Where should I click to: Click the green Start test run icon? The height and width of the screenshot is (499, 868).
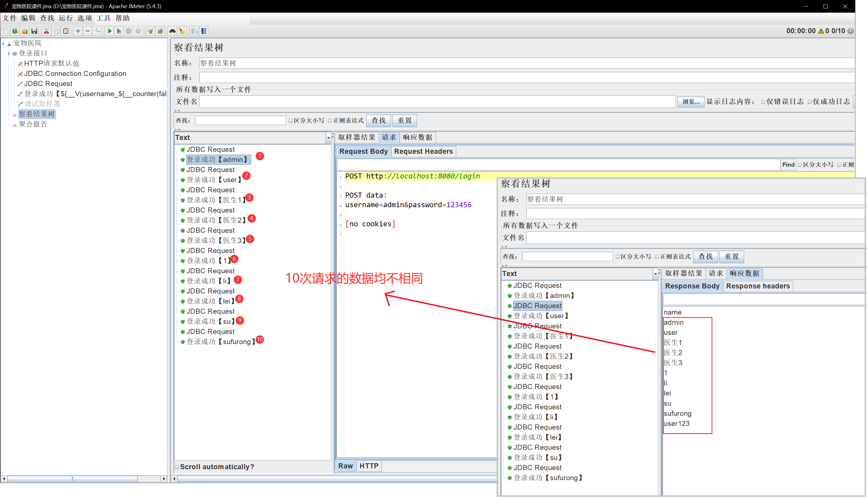109,31
